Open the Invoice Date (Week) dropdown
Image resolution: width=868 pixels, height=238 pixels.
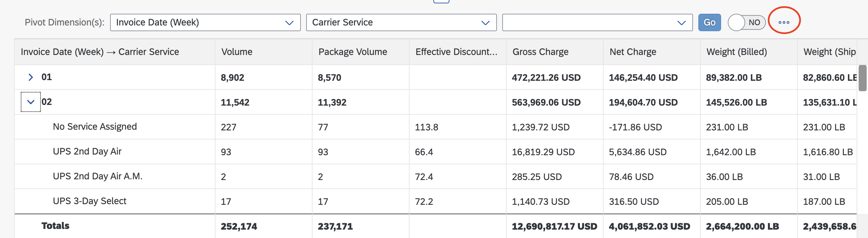(205, 22)
